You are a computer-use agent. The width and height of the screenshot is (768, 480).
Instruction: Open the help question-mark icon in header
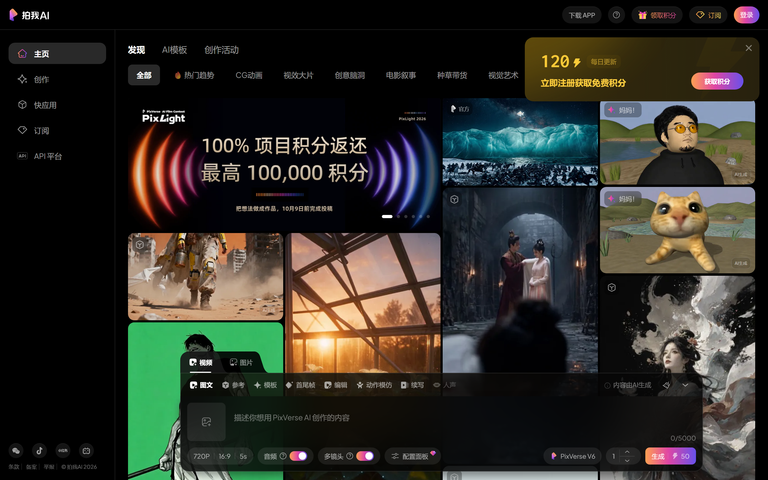point(616,15)
